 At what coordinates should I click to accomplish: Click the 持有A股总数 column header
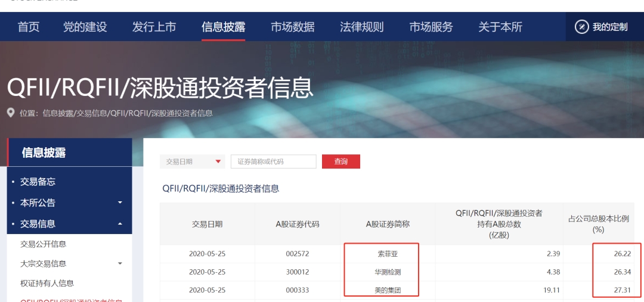[499, 224]
